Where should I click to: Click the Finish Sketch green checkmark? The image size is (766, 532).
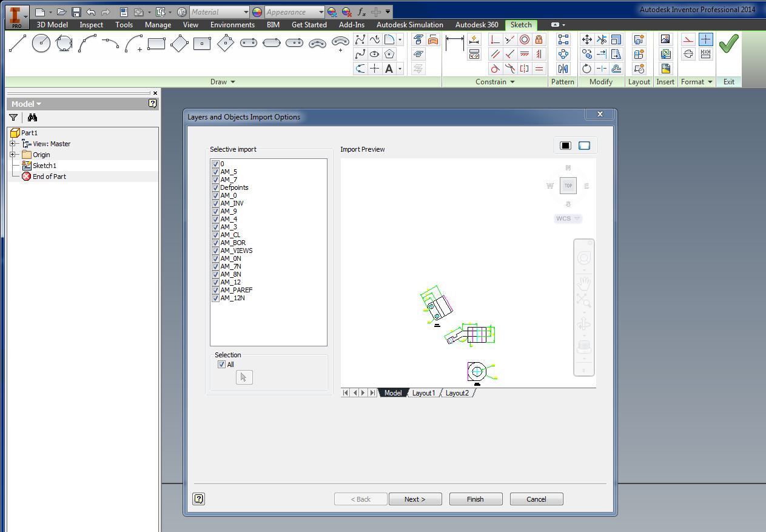(728, 43)
